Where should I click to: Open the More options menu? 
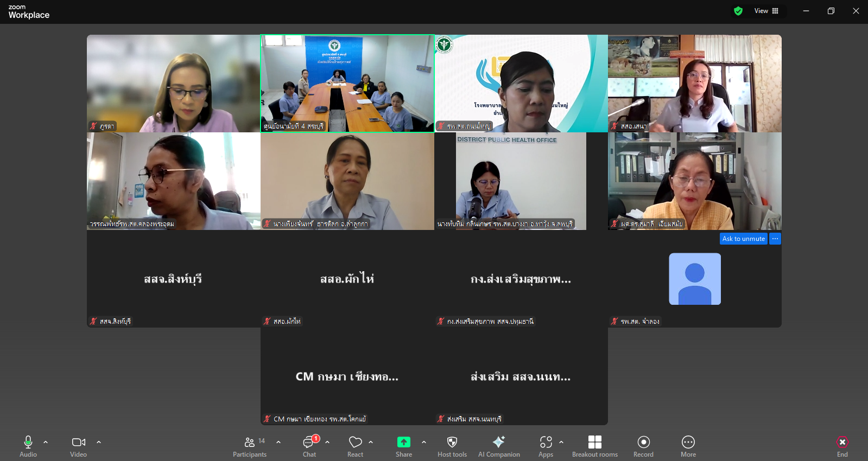688,446
